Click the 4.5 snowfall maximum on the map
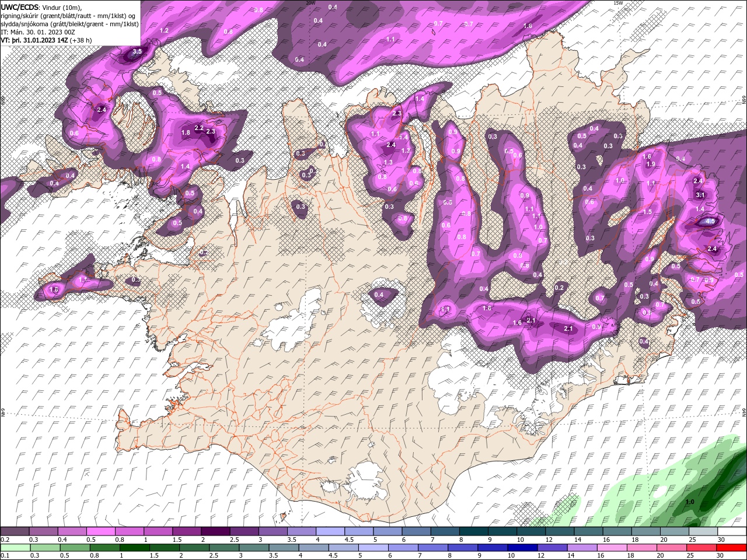747x560 pixels. [x=710, y=222]
